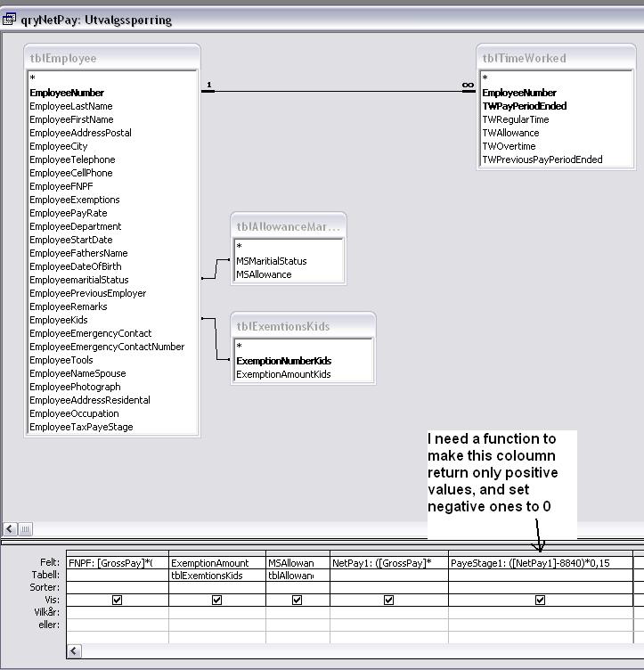This screenshot has width=644, height=670.
Task: Toggle the Vis checkbox for the FNPF column
Action: pyautogui.click(x=117, y=600)
